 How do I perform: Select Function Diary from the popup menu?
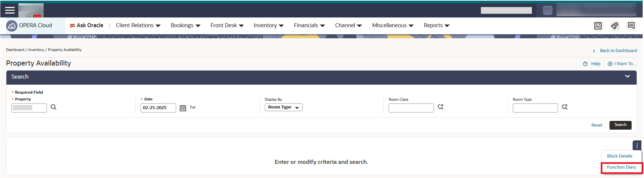click(622, 167)
